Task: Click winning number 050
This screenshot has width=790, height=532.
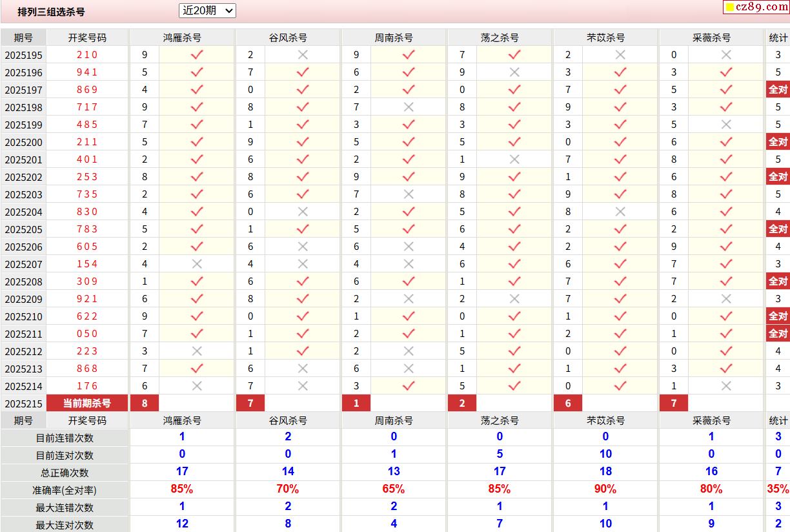Action: point(87,334)
